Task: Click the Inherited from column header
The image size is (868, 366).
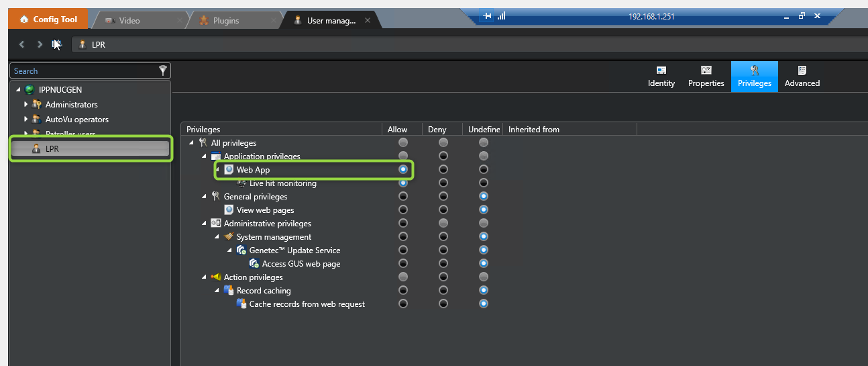Action: click(x=534, y=130)
